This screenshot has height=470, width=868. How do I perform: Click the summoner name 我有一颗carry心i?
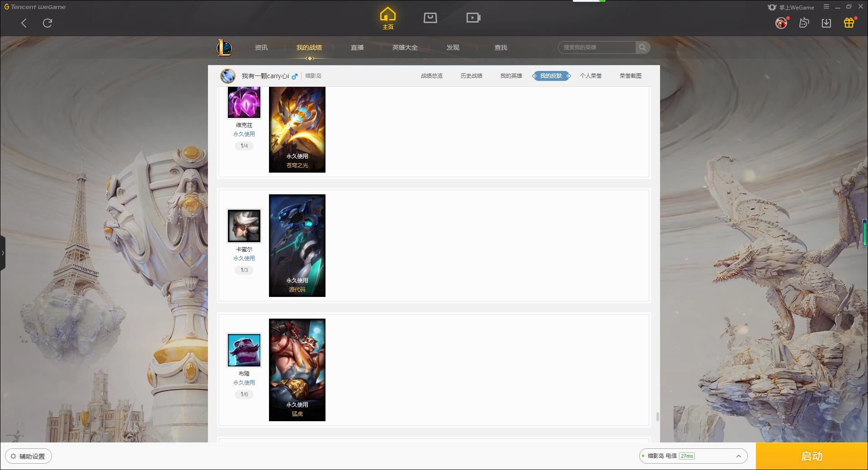(265, 76)
